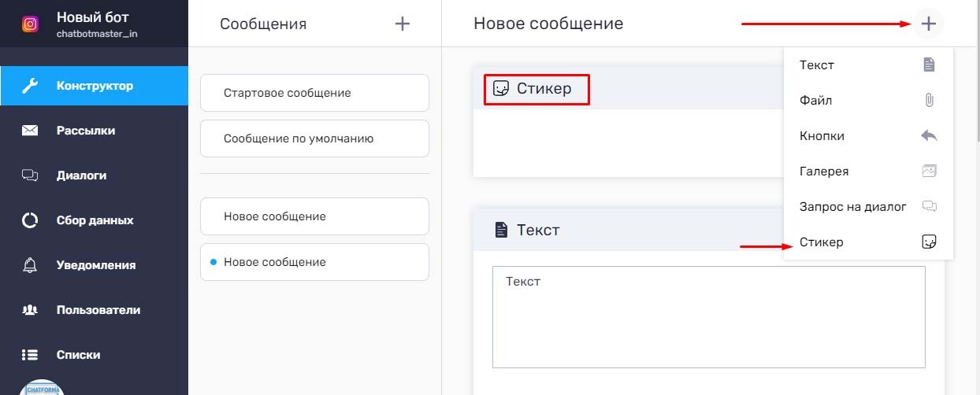Open Списки in the sidebar
The image size is (980, 395).
tap(78, 355)
